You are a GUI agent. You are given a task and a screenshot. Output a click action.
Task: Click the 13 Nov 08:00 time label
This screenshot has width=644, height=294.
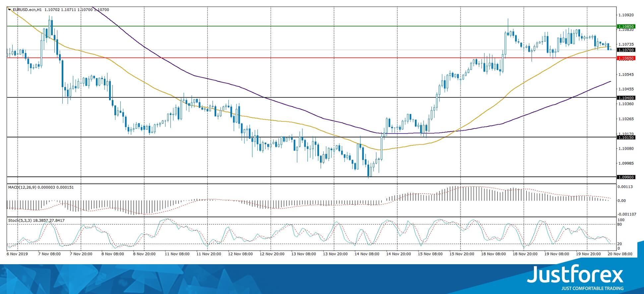coord(304,254)
